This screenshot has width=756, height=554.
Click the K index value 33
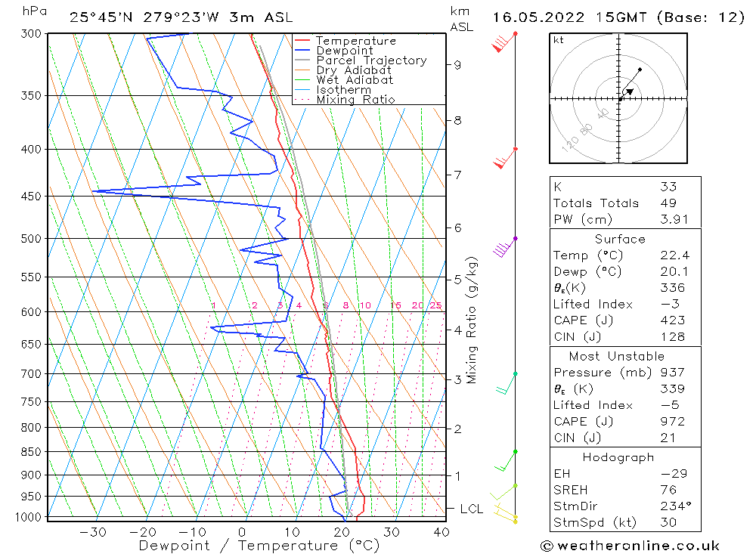click(669, 187)
